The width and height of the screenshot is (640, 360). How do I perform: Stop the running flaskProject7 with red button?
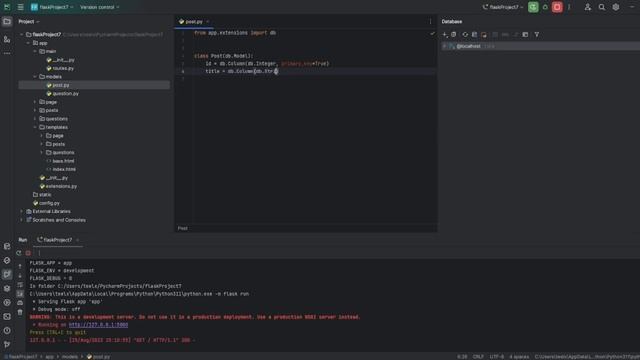coord(557,7)
